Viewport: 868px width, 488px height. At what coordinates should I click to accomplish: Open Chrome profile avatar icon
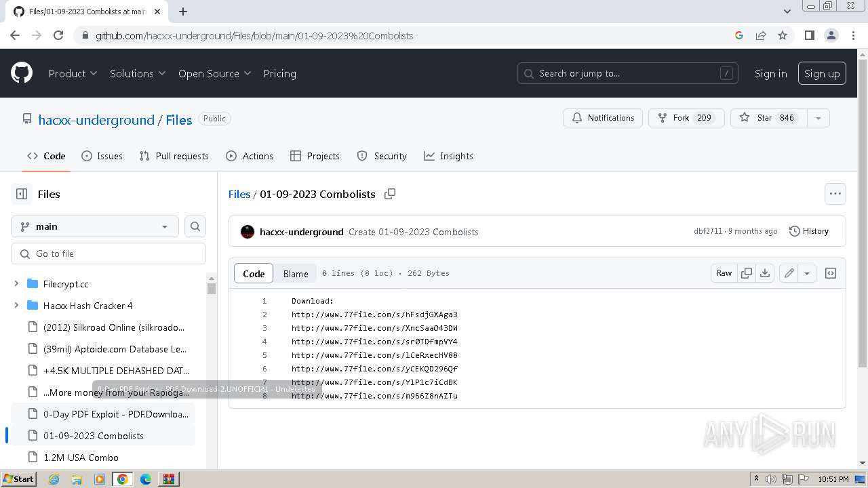[831, 35]
